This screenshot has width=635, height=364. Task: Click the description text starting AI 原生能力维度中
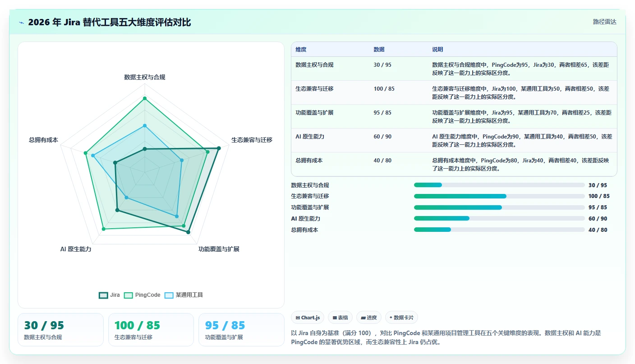pyautogui.click(x=522, y=140)
